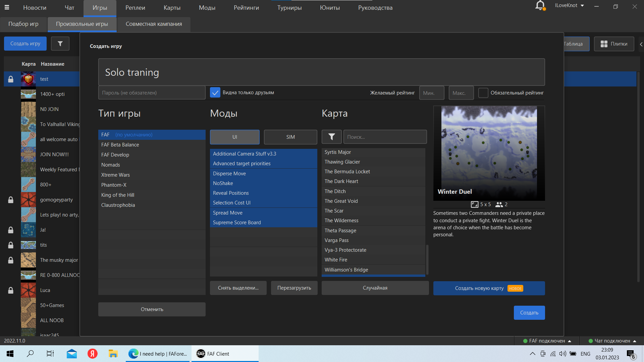Click the blue Создать button

click(x=529, y=313)
